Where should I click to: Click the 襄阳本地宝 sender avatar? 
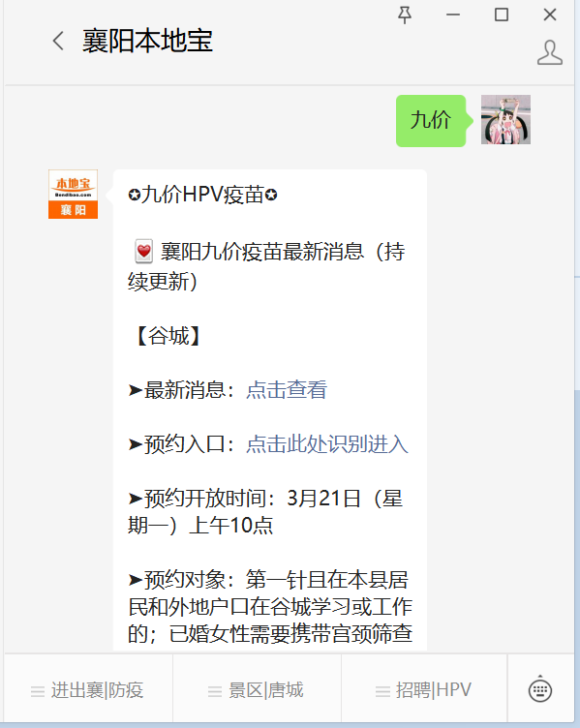[73, 194]
